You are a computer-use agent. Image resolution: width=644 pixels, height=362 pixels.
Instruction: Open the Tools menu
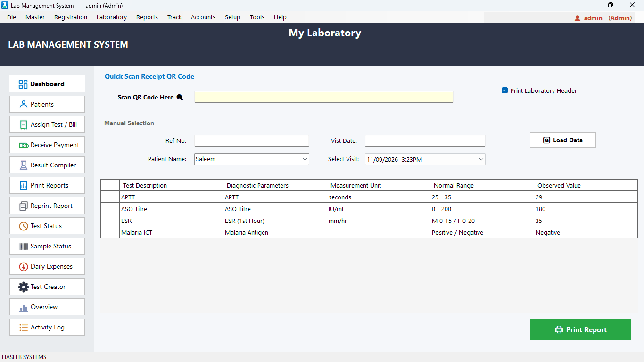257,17
